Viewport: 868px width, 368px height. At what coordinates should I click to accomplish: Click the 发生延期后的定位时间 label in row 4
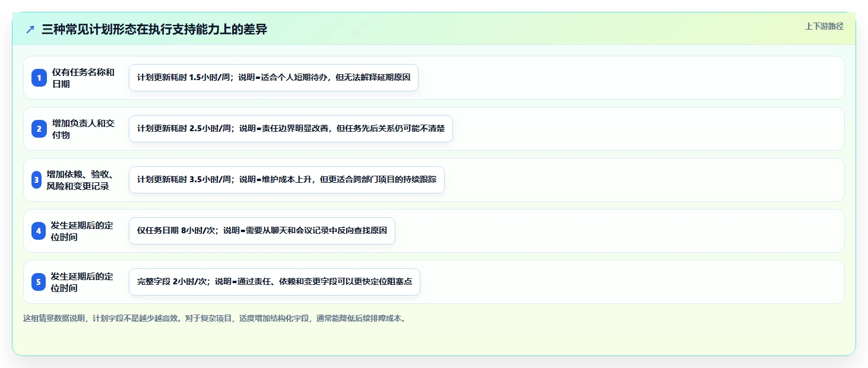click(x=82, y=231)
